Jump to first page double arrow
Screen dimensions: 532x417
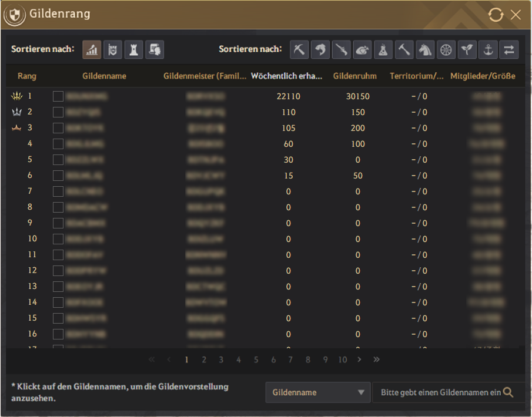(152, 359)
